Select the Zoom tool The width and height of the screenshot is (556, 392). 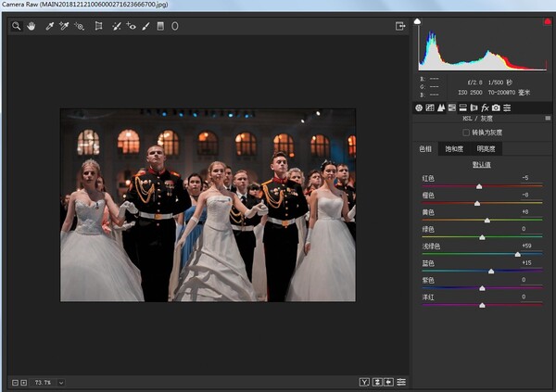pos(17,26)
